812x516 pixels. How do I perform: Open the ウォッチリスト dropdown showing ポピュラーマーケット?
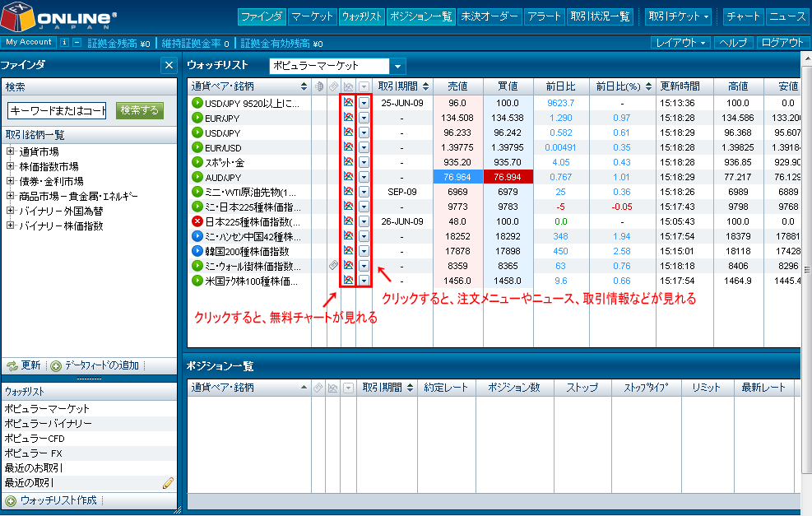[x=397, y=66]
